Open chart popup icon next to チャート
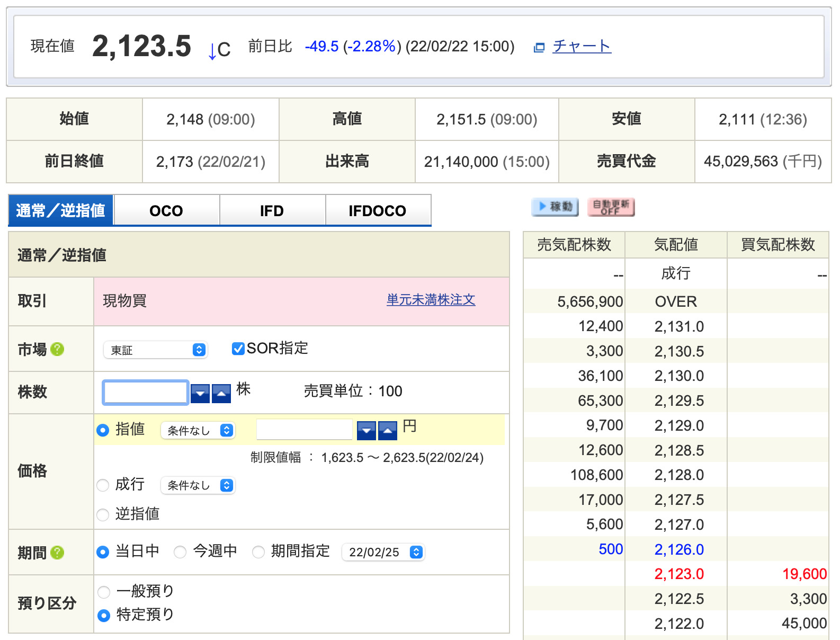Screen dimensions: 840x640 539,48
